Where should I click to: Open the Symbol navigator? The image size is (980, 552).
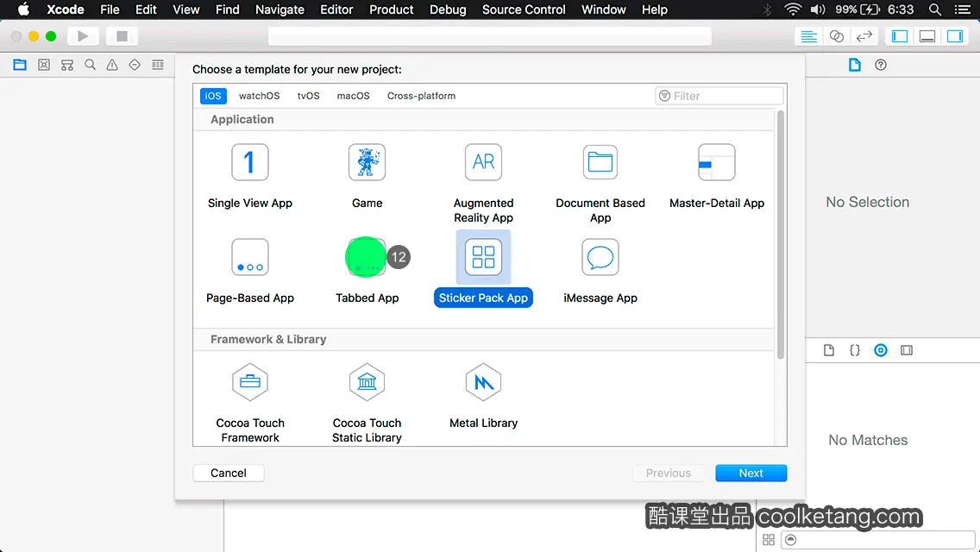click(67, 65)
